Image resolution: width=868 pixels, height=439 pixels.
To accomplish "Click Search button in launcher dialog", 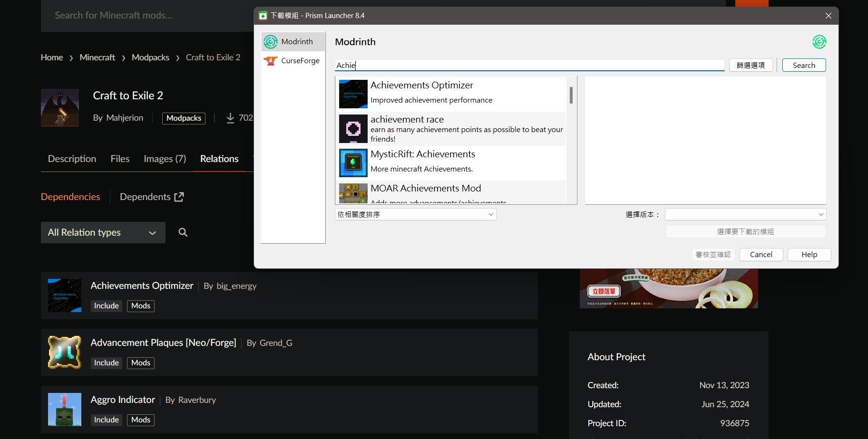I will (804, 65).
